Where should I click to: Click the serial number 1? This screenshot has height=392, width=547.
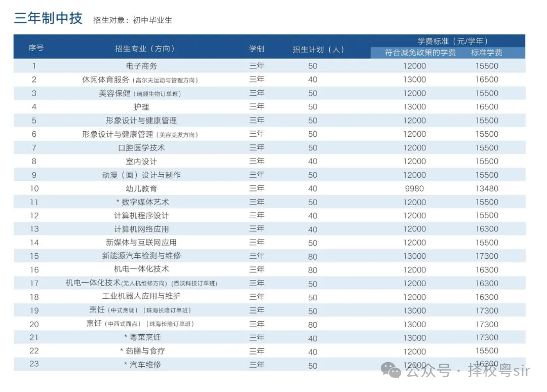[34, 66]
